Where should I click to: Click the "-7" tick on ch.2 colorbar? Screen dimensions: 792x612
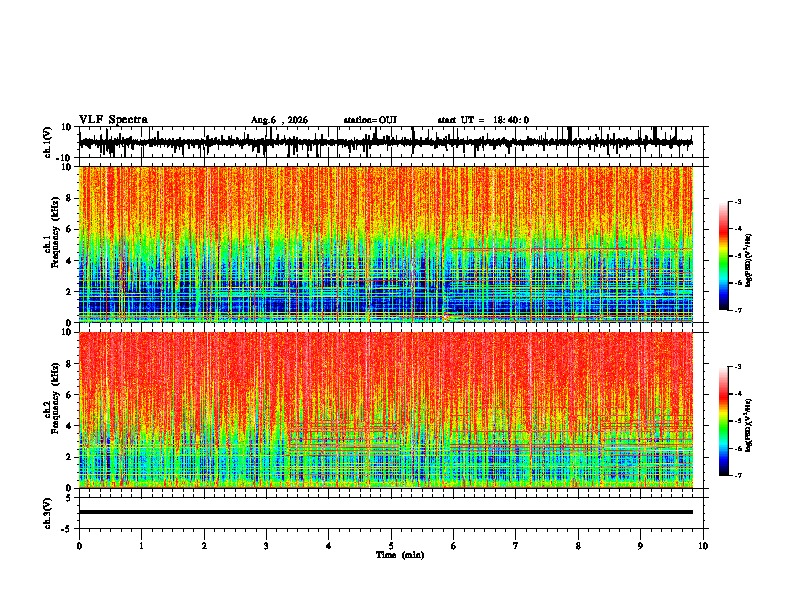[737, 475]
